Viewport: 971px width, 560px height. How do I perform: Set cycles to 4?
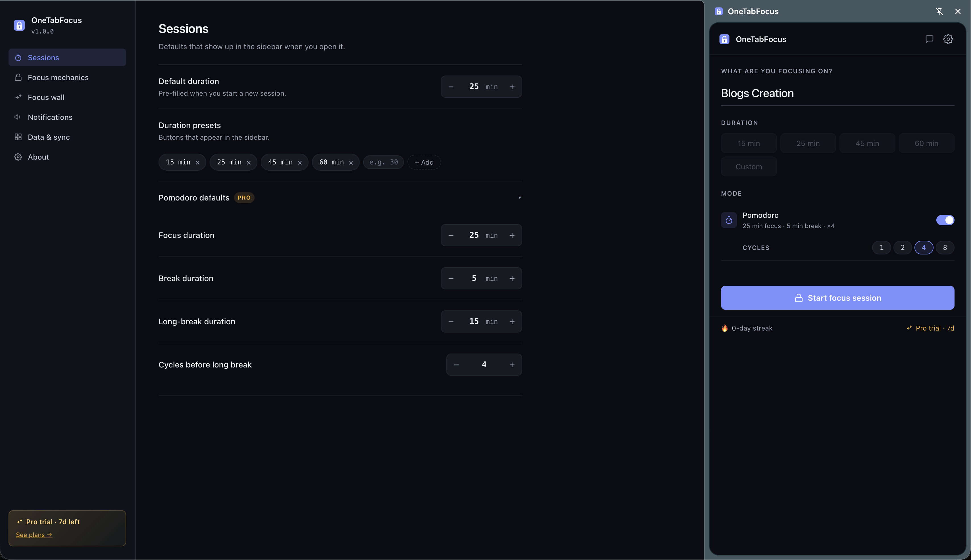pos(924,248)
